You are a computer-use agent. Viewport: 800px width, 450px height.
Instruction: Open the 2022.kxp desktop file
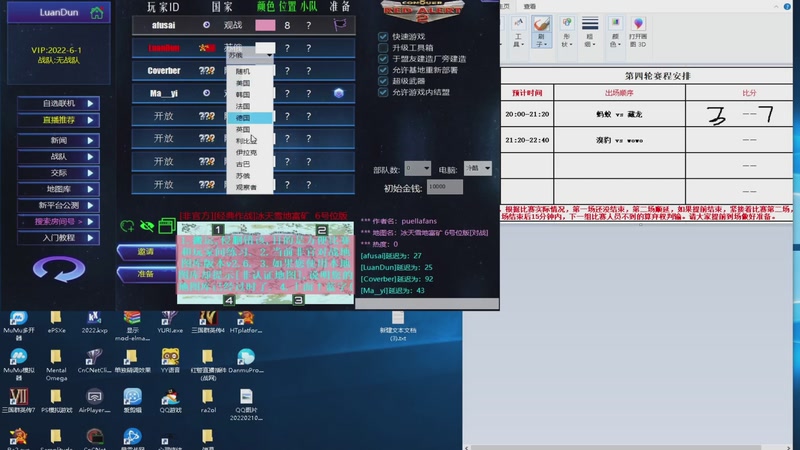94,322
